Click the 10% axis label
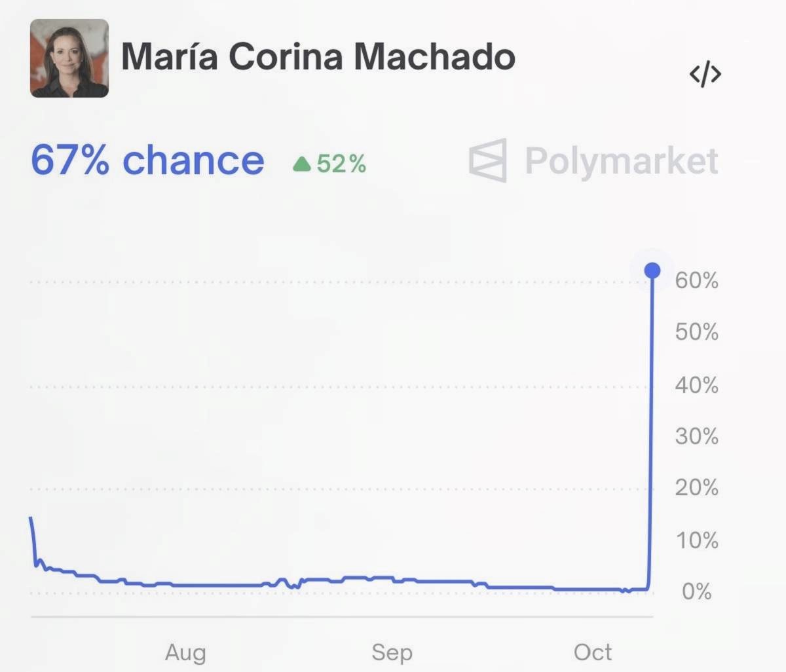The width and height of the screenshot is (786, 672). coord(696,540)
